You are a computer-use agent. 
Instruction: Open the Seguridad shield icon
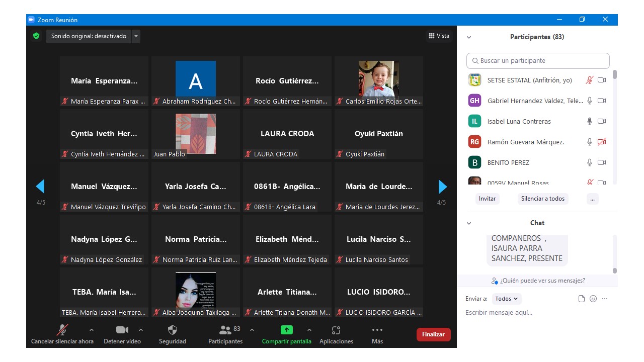172,330
